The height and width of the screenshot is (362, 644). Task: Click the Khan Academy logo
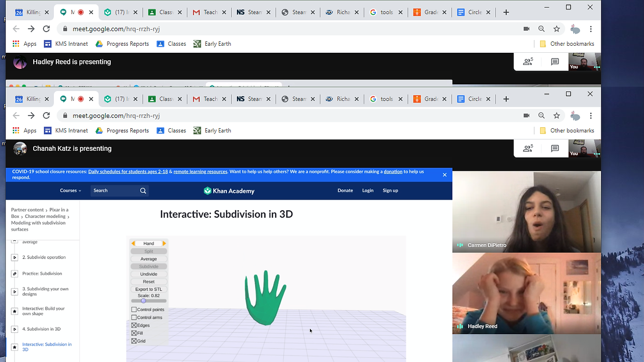pyautogui.click(x=229, y=191)
